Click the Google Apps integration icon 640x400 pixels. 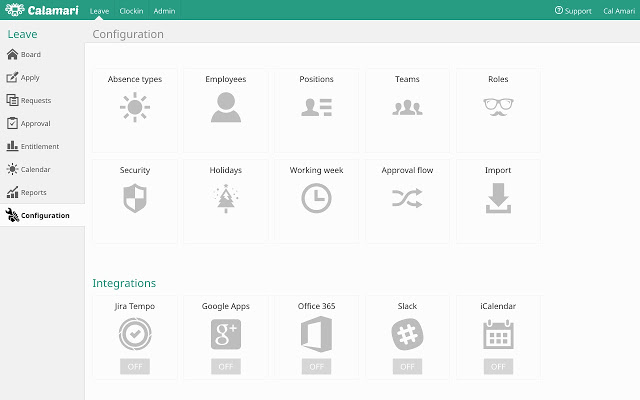226,334
